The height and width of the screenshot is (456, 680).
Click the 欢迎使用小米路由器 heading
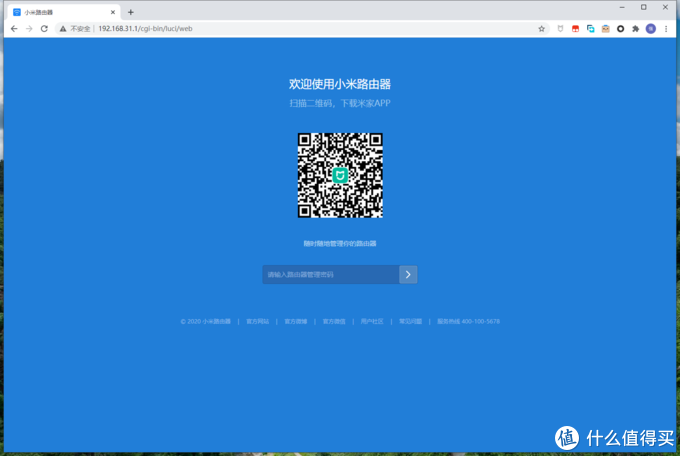(x=340, y=84)
